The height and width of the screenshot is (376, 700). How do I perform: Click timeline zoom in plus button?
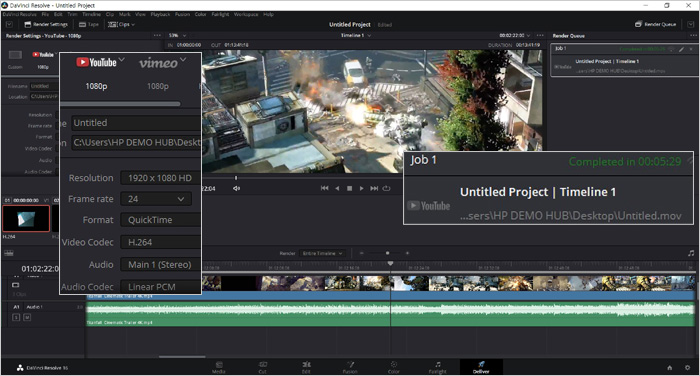(407, 253)
